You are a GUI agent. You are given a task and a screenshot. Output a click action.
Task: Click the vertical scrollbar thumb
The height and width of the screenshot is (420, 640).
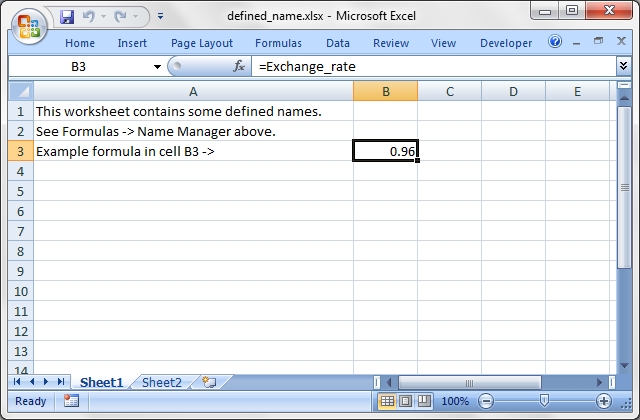click(624, 187)
